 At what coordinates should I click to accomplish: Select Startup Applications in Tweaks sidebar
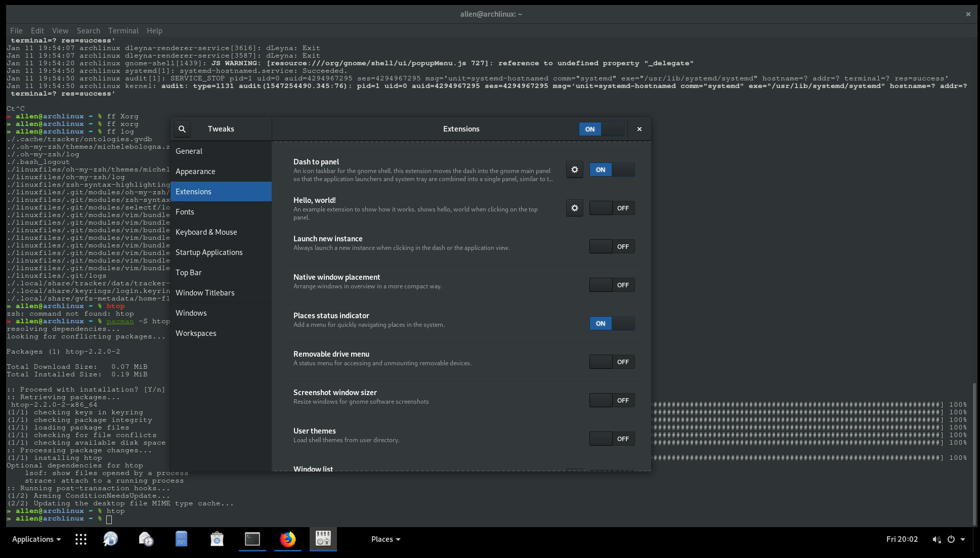(209, 252)
